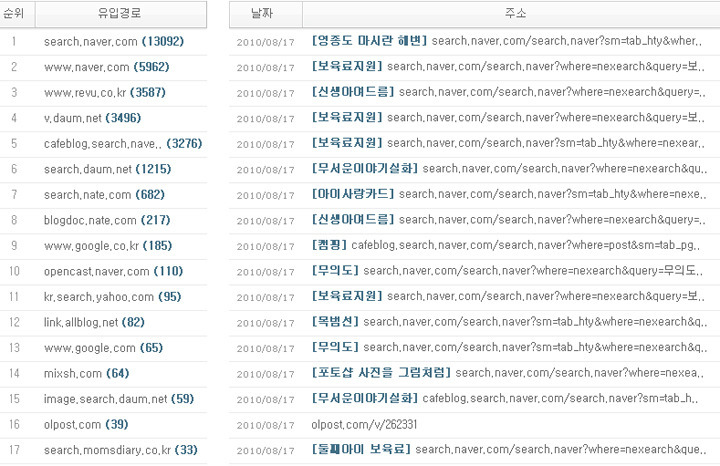Open the [영종도 마시란 해변] keyword link
This screenshot has width=720, height=466.
[369, 41]
